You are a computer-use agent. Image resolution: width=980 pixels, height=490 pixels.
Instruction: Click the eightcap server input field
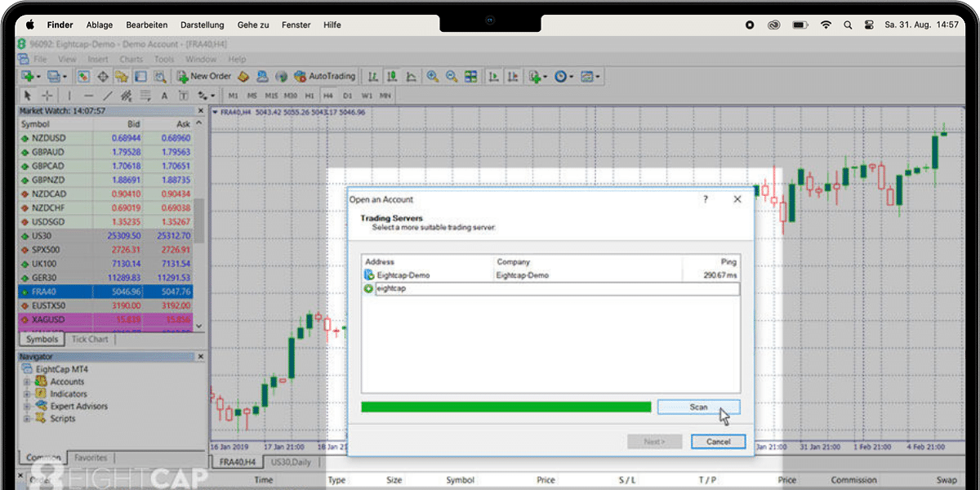556,289
